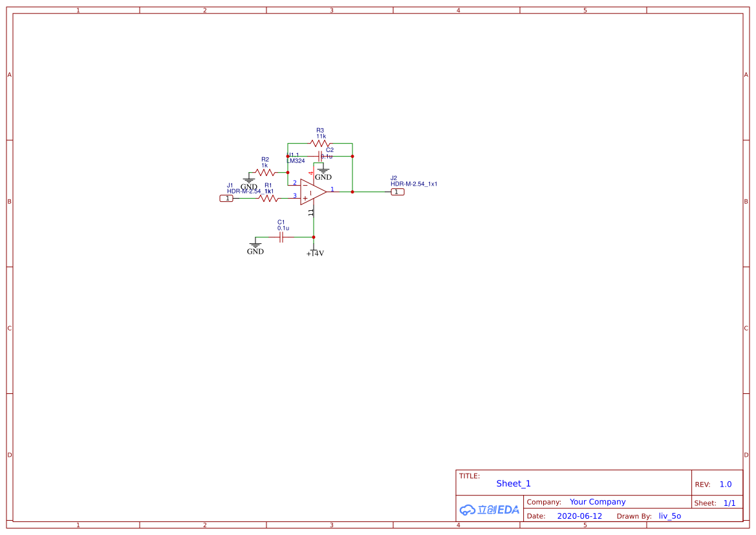Click the date 2020-06-12
Screen dimensions: 756x535
(579, 516)
